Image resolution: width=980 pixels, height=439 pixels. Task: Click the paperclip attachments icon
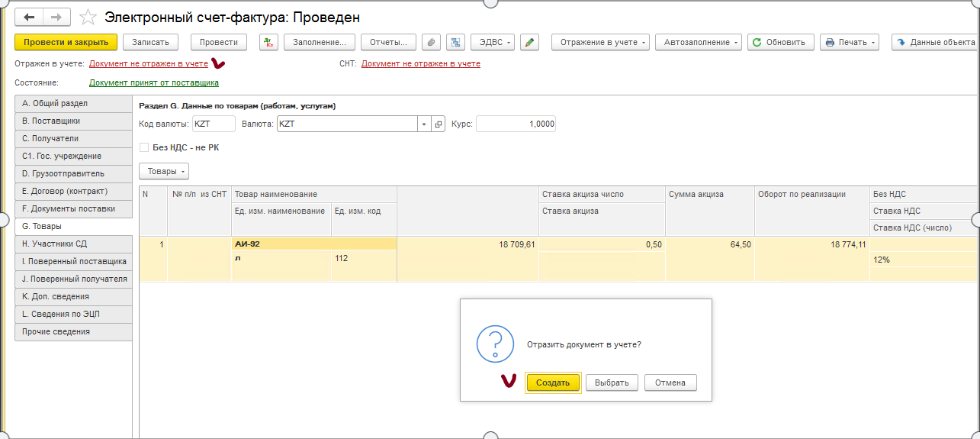tap(431, 42)
